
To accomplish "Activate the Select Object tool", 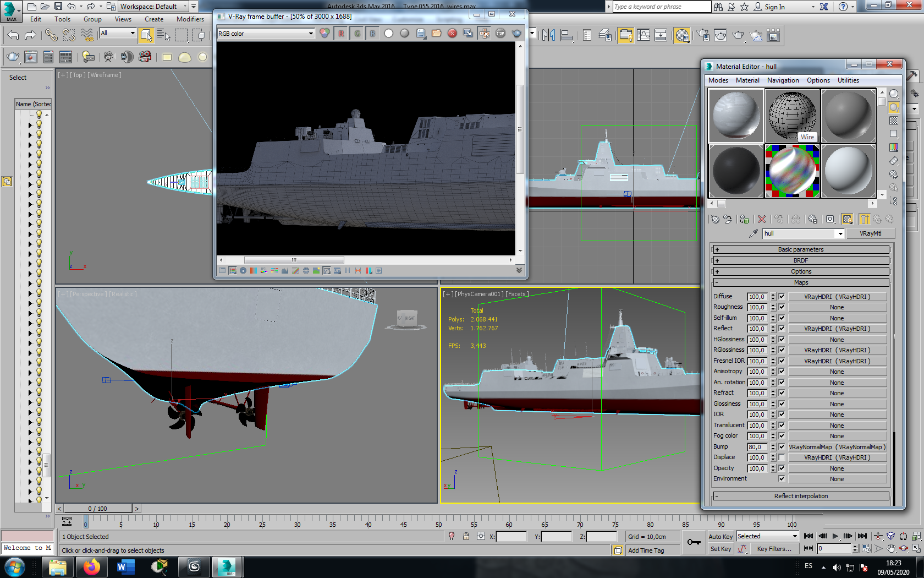I will coord(146,36).
